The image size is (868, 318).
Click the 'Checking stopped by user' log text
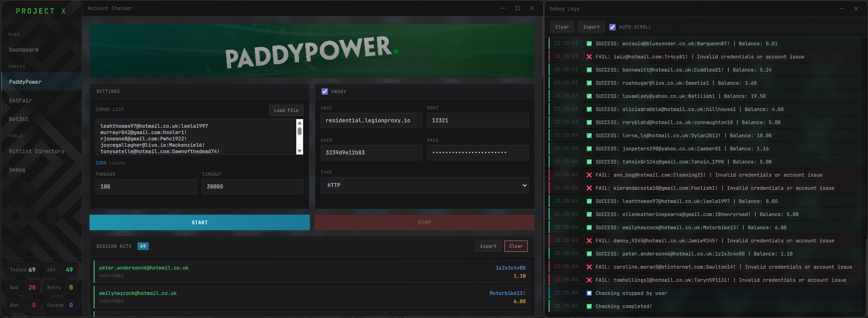[x=631, y=294]
